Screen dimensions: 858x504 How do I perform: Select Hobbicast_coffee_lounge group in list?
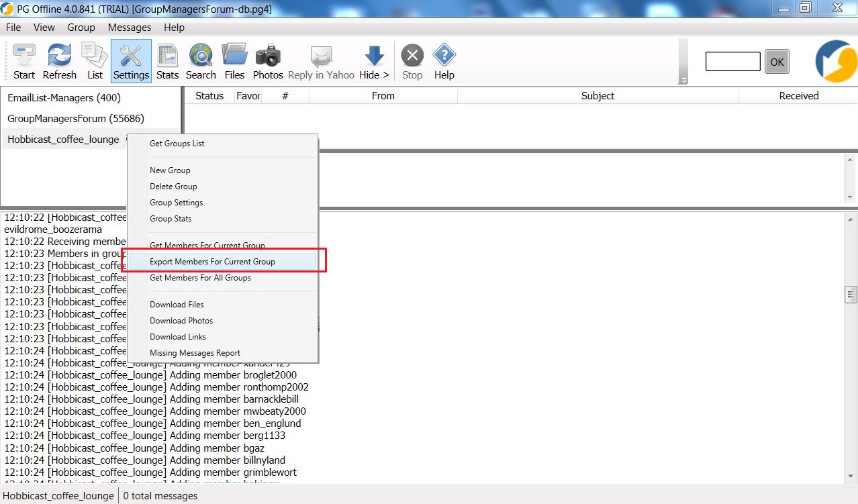pos(64,140)
